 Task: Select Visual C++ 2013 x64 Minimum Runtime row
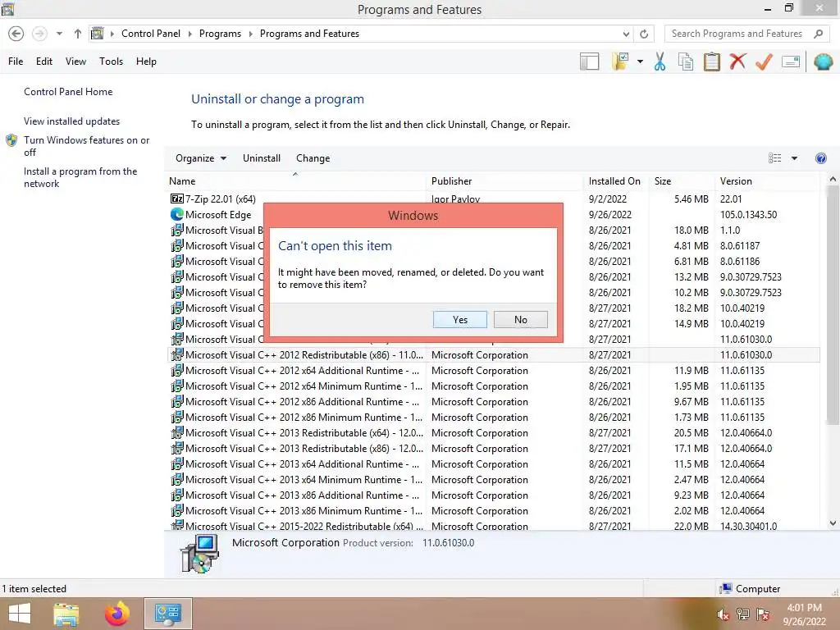[x=495, y=479]
